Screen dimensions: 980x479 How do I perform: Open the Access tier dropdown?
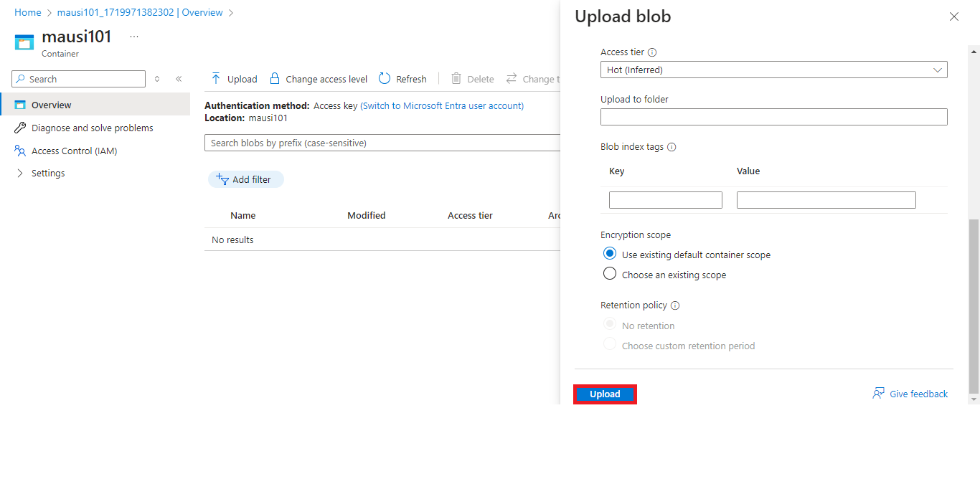[773, 70]
